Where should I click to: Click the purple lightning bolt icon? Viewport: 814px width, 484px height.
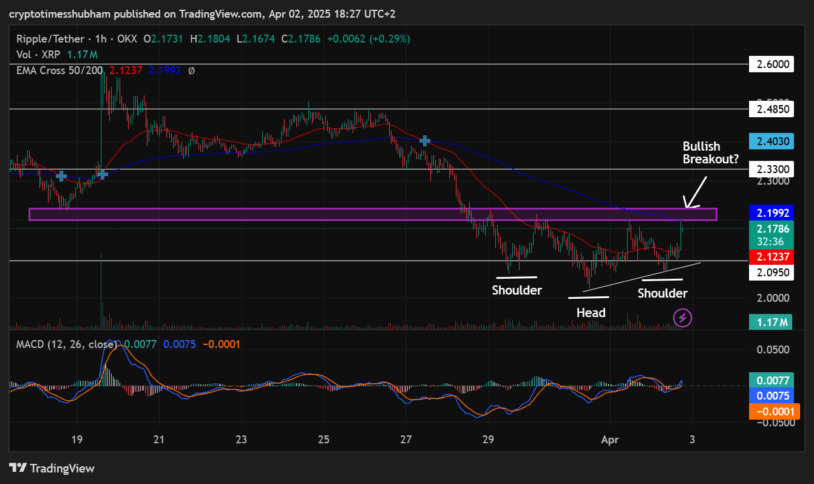click(x=684, y=318)
